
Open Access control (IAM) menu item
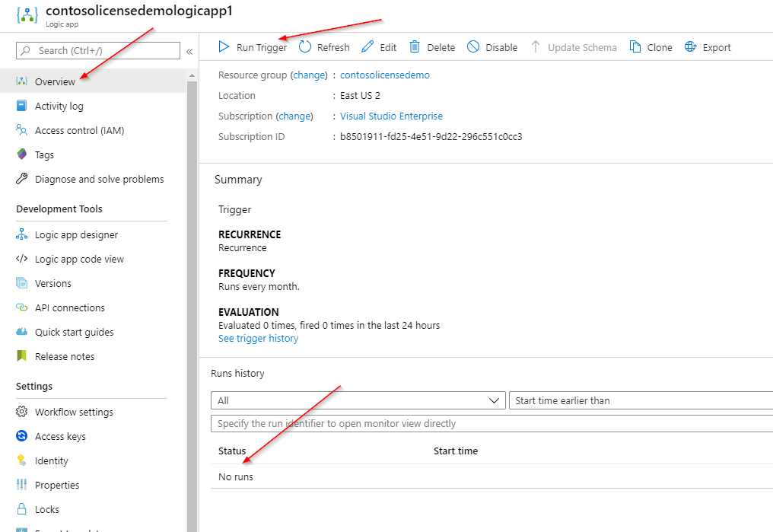79,131
